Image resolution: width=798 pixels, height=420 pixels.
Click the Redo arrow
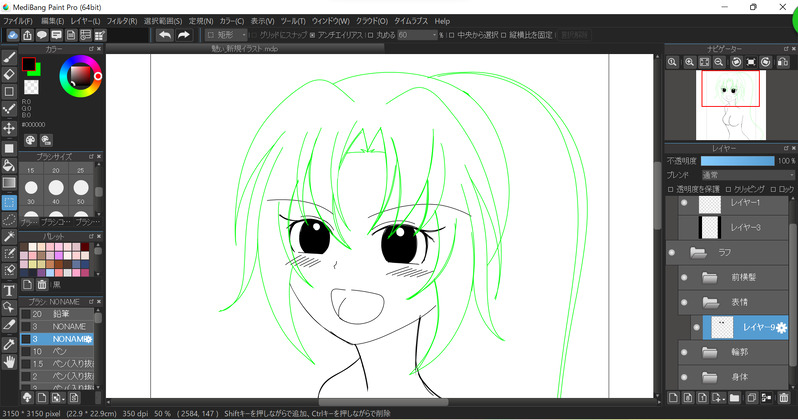184,35
